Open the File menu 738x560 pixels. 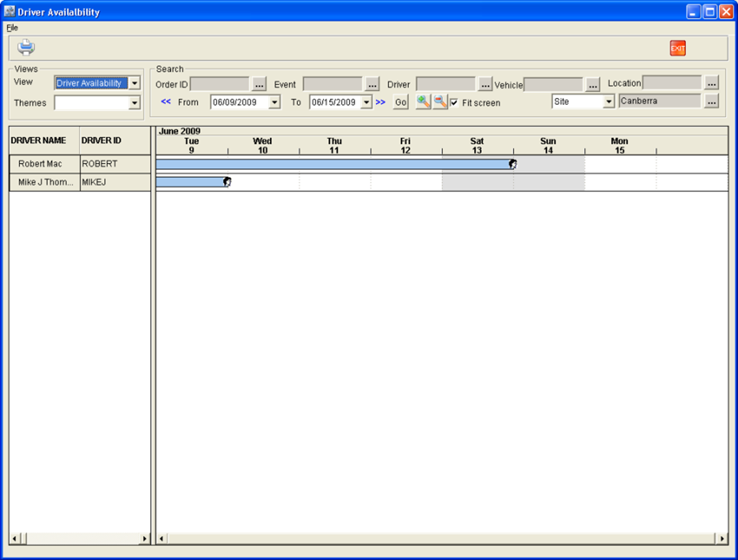coord(12,28)
